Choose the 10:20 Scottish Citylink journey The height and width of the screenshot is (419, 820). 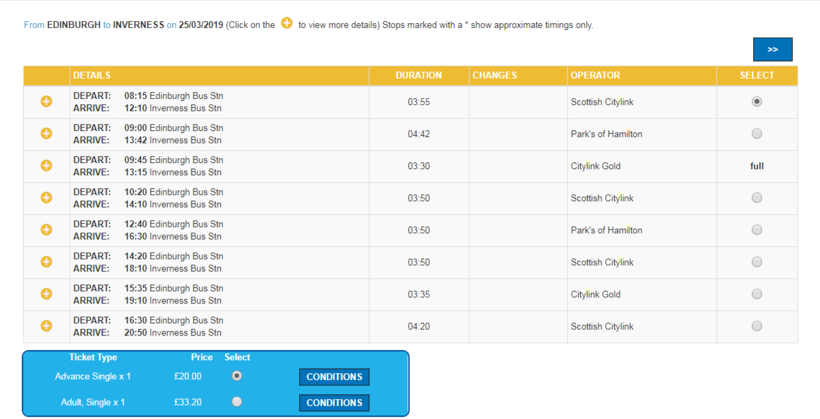[757, 198]
